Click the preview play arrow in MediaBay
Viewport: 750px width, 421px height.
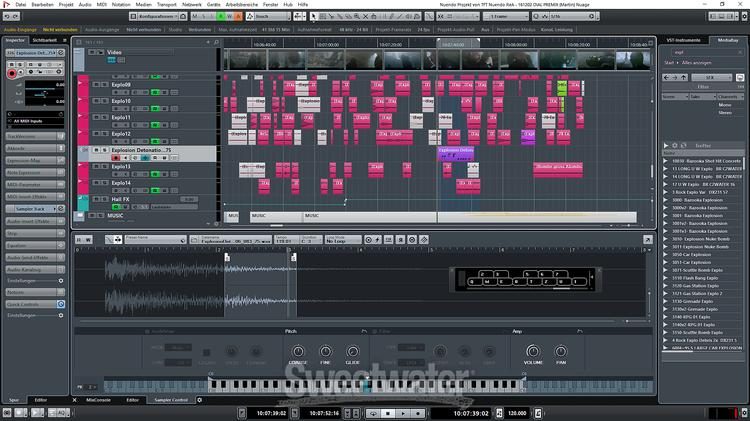[x=666, y=145]
